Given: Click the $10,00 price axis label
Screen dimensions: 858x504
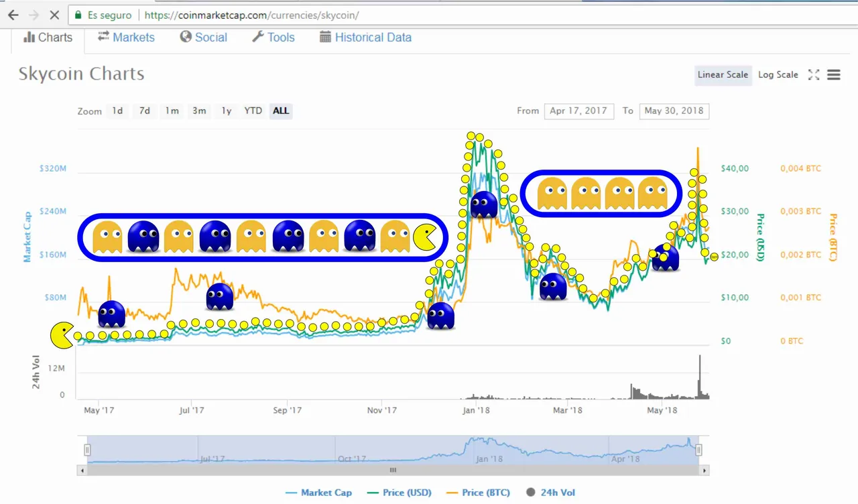Looking at the screenshot, I should (x=735, y=298).
